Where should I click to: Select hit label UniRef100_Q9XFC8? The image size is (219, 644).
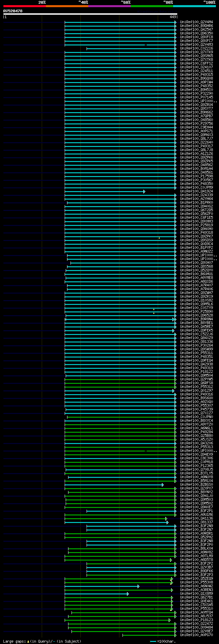[196, 37]
